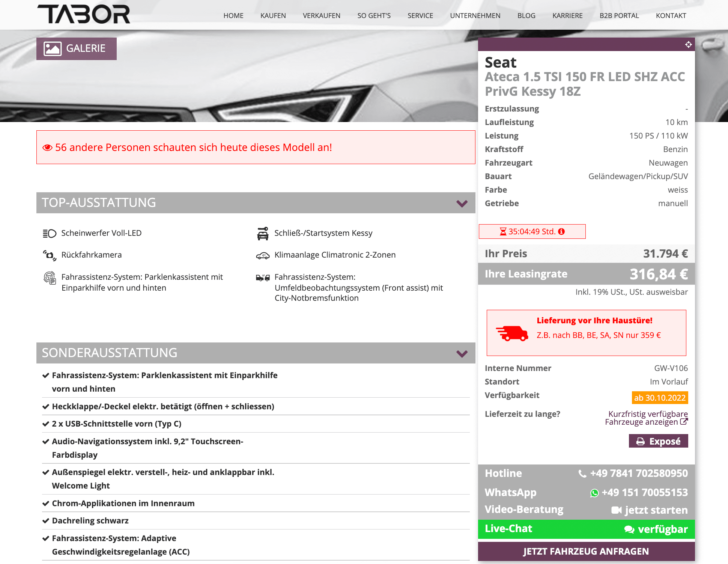
Task: Click the printer icon on Exposé button
Action: (641, 442)
